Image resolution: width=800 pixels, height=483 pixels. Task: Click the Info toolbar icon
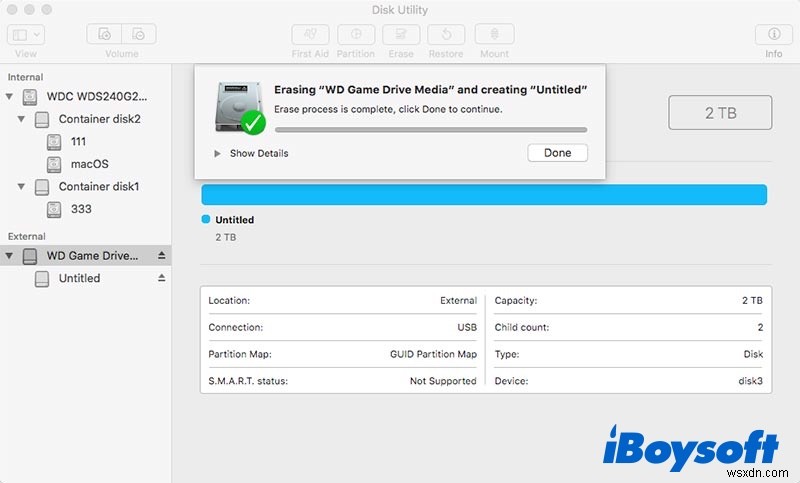coord(774,35)
